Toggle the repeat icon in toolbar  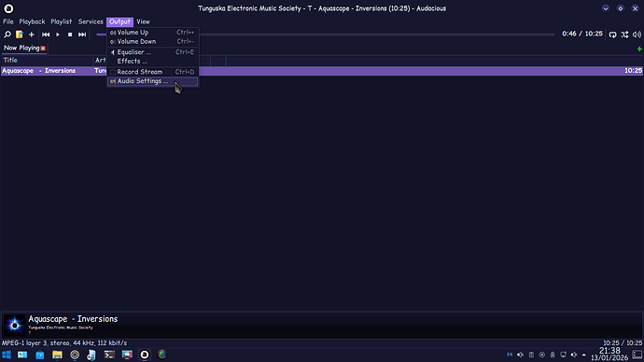[613, 35]
